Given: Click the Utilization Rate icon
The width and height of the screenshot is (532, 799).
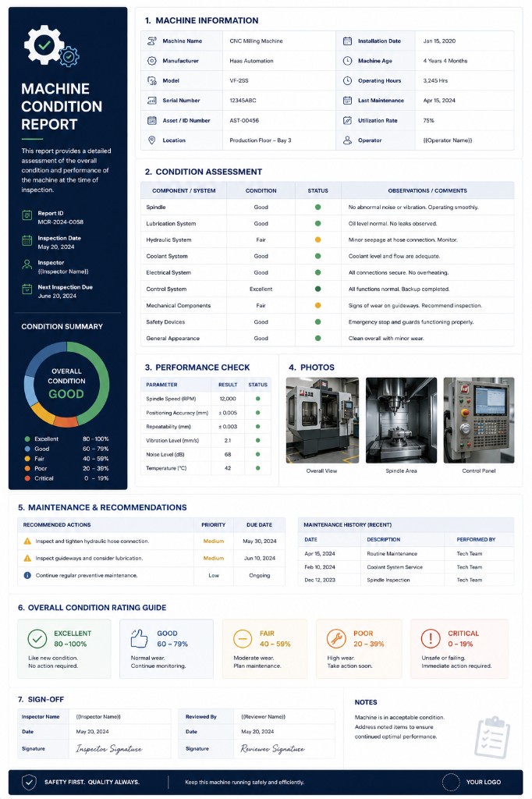Looking at the screenshot, I should pyautogui.click(x=347, y=120).
